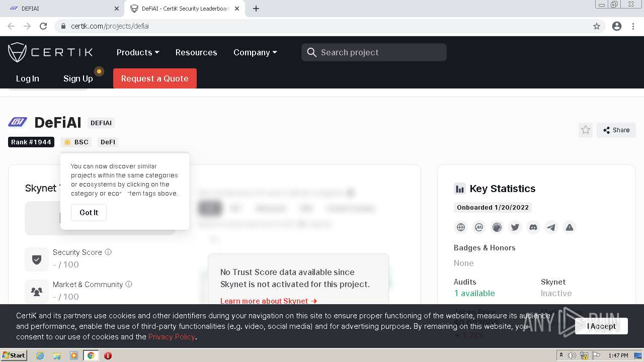Image resolution: width=644 pixels, height=362 pixels.
Task: Show hidden system tray icons
Action: [x=561, y=355]
